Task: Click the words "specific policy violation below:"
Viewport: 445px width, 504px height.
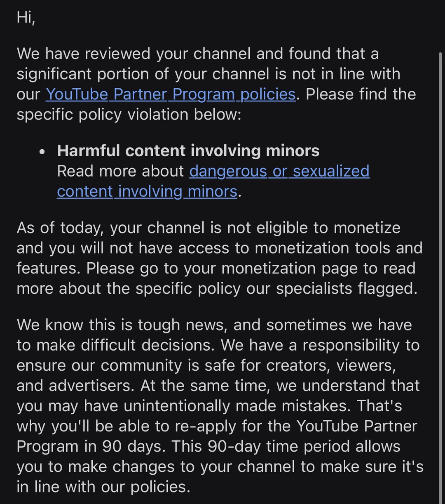Action: coord(129,115)
